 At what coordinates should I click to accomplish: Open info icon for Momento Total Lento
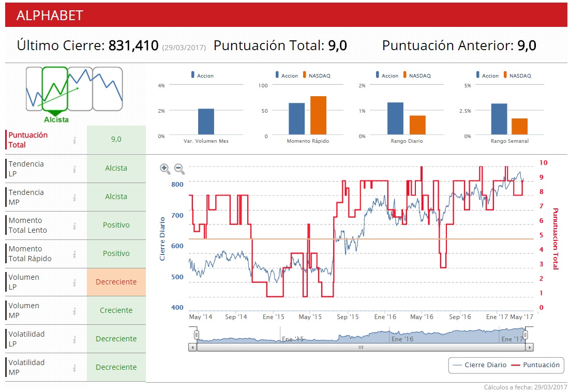point(74,225)
